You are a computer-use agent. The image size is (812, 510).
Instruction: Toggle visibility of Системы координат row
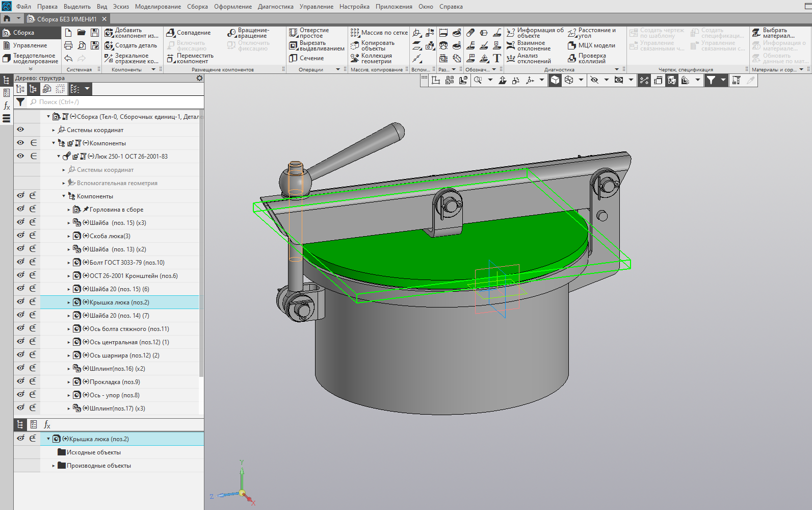point(20,130)
